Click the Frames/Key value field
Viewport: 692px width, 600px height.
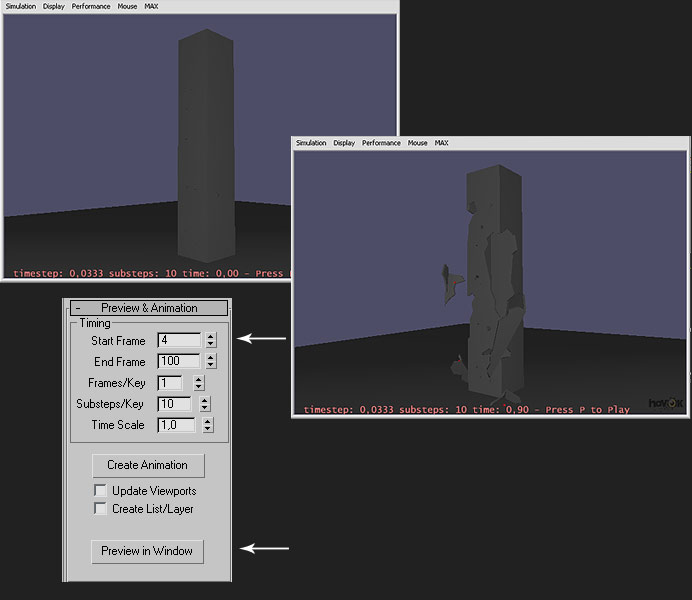169,383
